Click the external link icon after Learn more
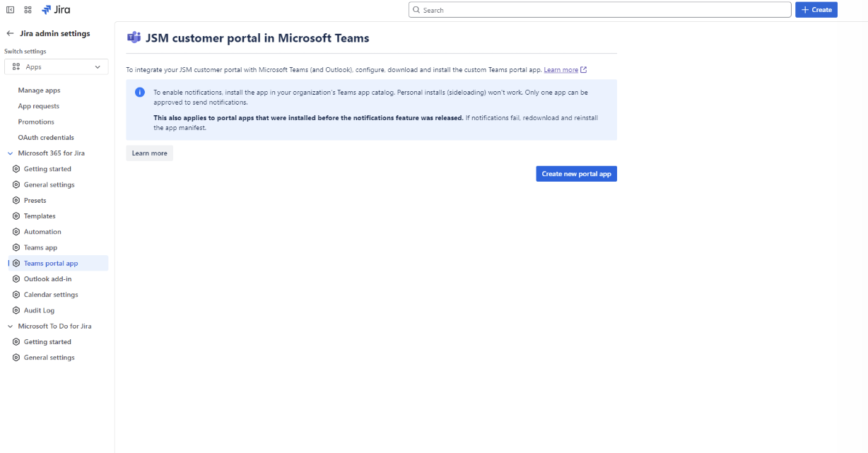868x453 pixels. tap(583, 70)
